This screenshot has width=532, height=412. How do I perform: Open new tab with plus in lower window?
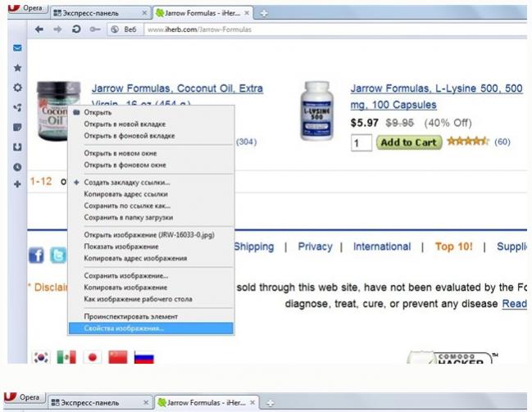[270, 403]
